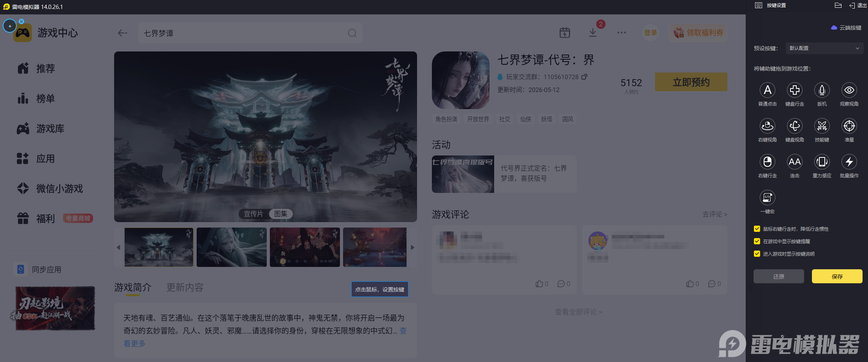
Task: Choose the 键盘视角 key icon
Action: [794, 126]
